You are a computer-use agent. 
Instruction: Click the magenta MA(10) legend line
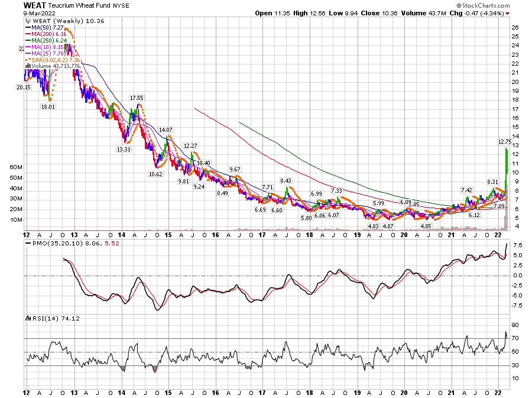pyautogui.click(x=27, y=47)
